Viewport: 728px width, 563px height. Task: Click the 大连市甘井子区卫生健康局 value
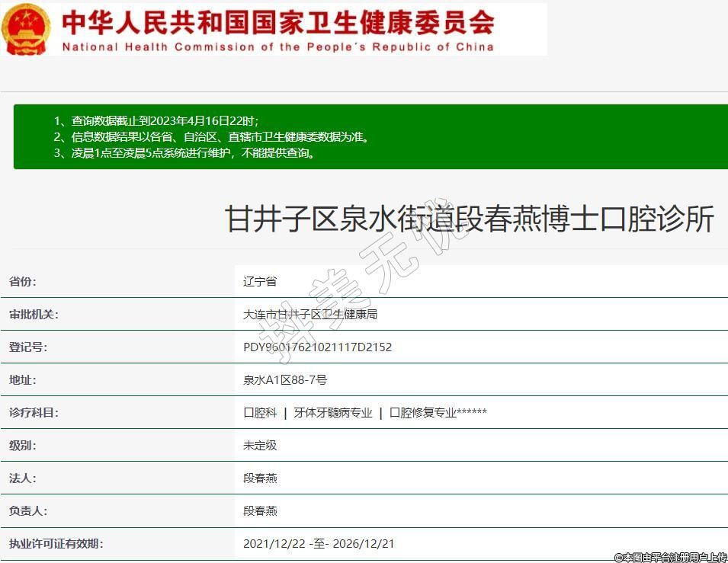(310, 315)
